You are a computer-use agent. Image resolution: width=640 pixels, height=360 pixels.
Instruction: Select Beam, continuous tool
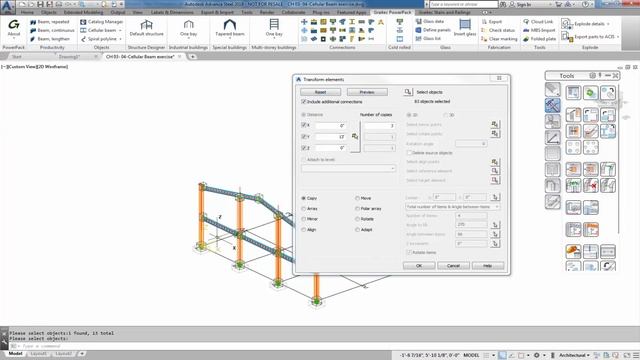[x=52, y=30]
